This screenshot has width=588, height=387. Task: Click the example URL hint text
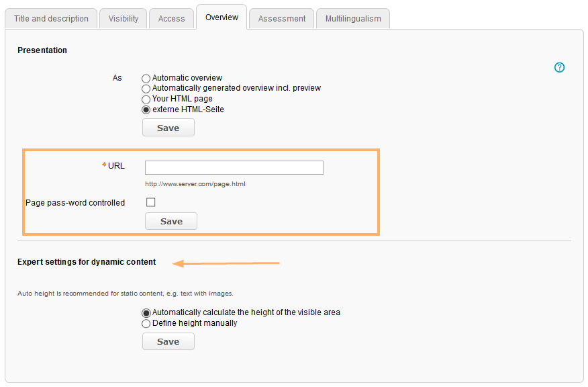click(195, 183)
